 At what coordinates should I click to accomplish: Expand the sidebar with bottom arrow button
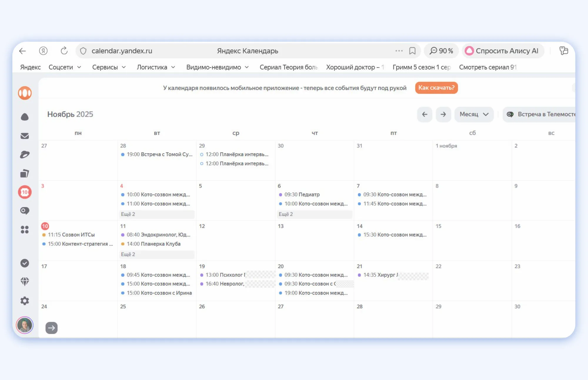coord(51,328)
